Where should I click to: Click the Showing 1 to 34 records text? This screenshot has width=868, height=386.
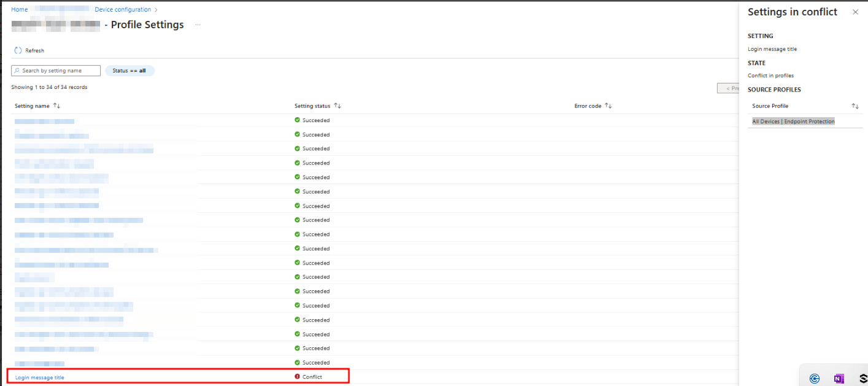click(49, 87)
